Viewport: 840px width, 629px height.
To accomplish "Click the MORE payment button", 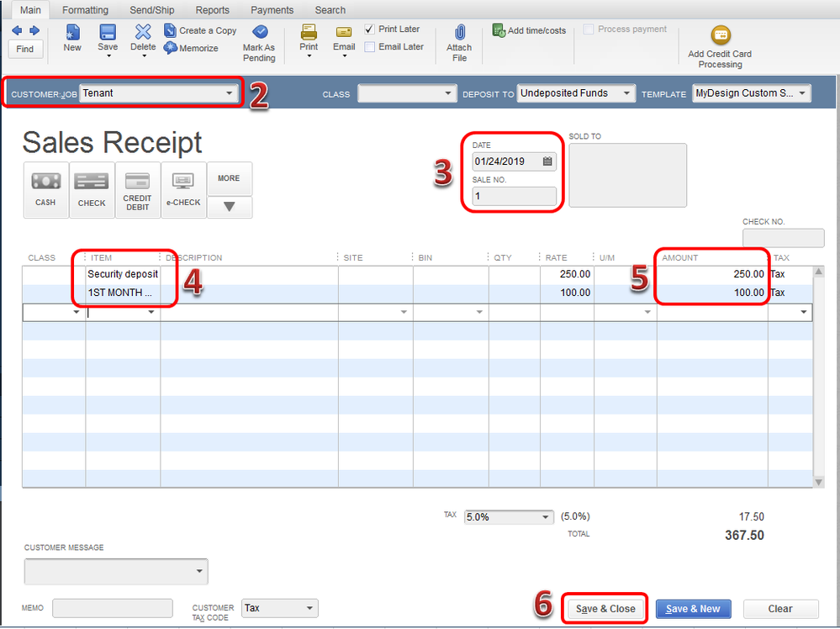I will (230, 178).
